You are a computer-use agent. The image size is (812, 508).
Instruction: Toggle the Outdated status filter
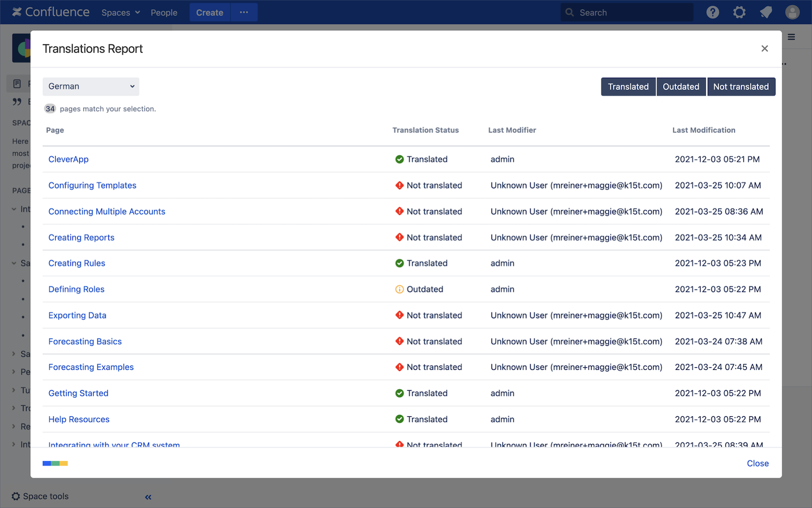(681, 87)
